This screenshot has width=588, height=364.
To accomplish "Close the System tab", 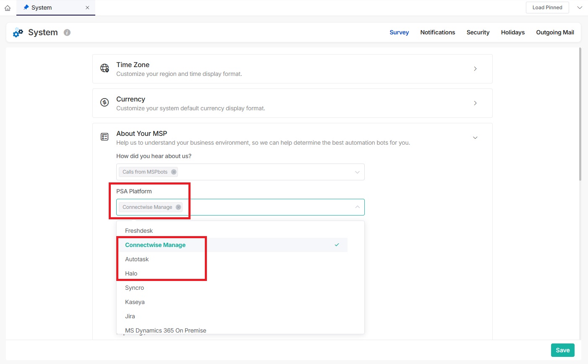I will point(87,8).
